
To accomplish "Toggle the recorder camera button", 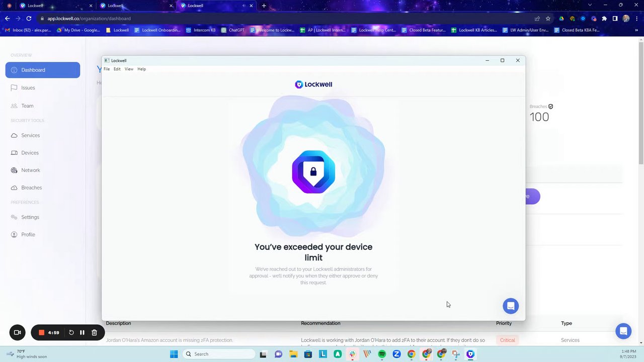I will [17, 332].
